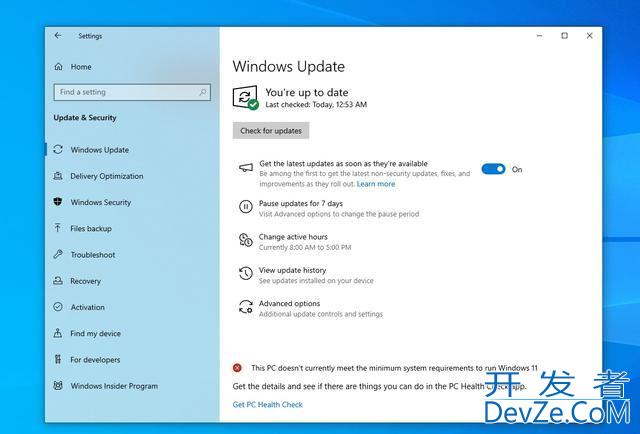Click the Change active hours clock icon

[x=245, y=241]
